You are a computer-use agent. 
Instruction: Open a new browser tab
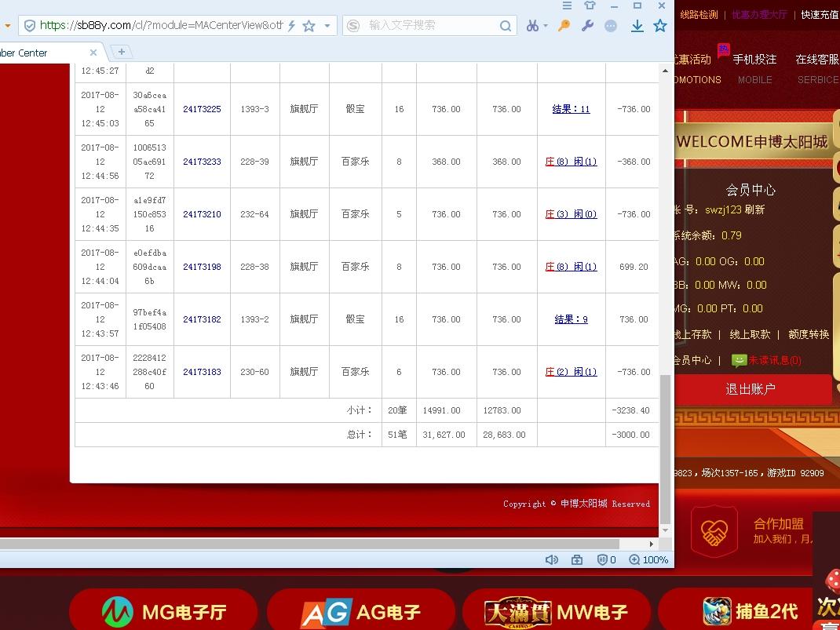click(121, 52)
